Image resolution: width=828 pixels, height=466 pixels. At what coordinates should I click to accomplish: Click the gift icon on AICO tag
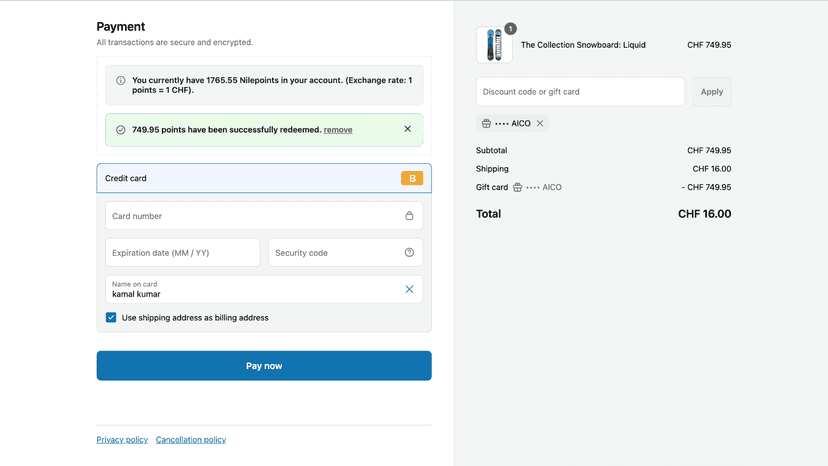point(486,123)
